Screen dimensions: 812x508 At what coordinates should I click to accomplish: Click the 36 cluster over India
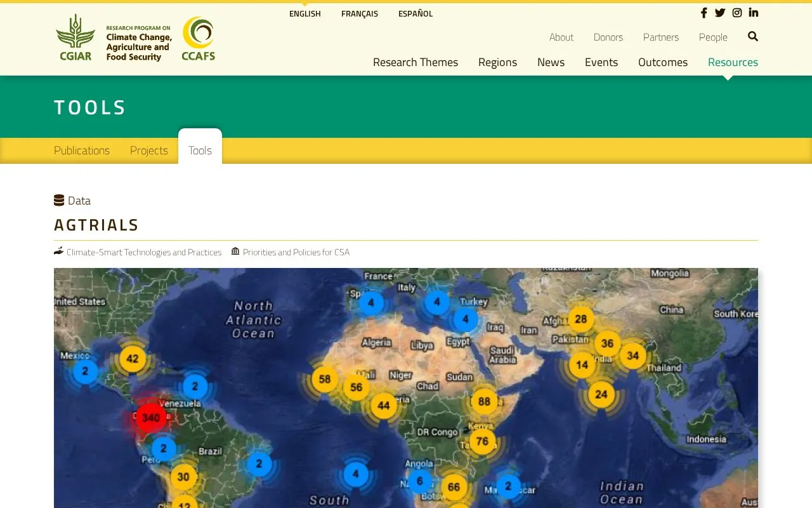tap(607, 344)
